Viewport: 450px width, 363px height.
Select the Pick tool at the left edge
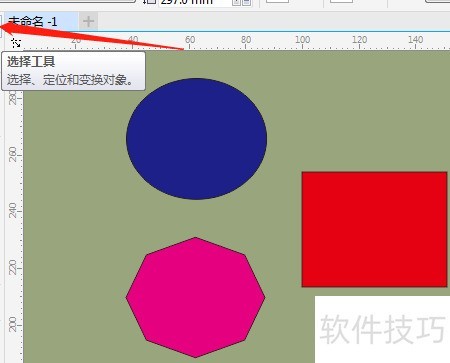pos(1,25)
